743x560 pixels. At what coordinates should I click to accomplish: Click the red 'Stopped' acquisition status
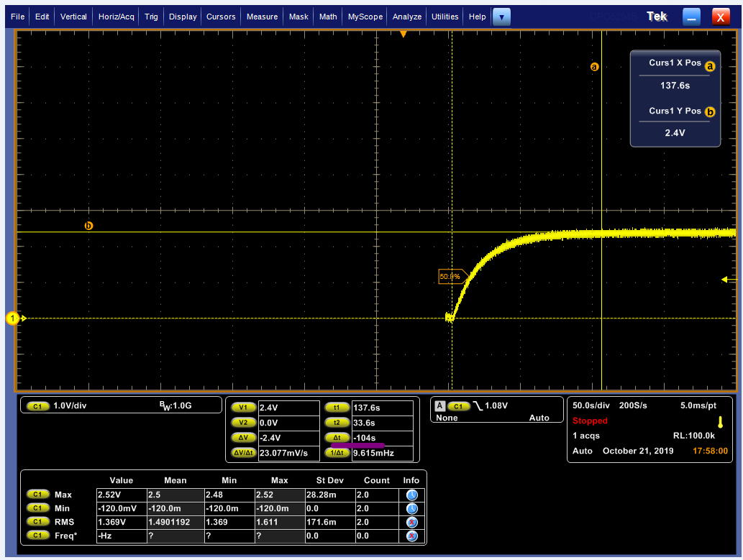coord(590,421)
